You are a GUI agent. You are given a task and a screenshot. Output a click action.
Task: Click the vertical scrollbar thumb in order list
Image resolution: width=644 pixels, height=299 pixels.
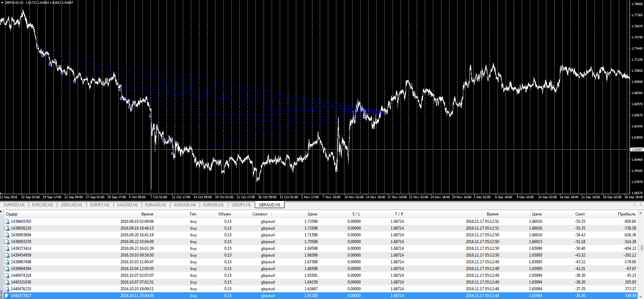[641, 247]
